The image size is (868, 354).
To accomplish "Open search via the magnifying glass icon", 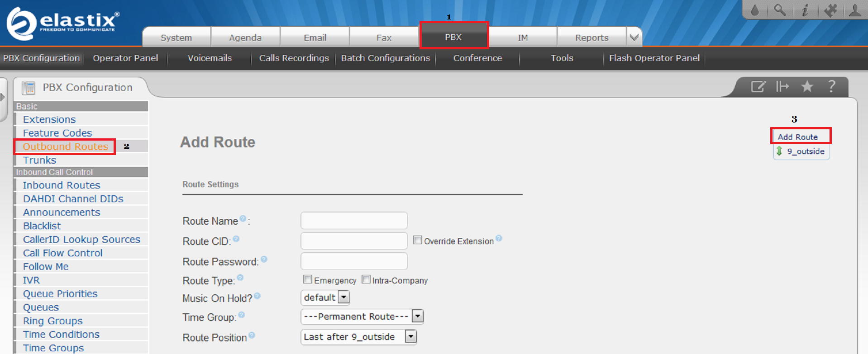I will (780, 10).
